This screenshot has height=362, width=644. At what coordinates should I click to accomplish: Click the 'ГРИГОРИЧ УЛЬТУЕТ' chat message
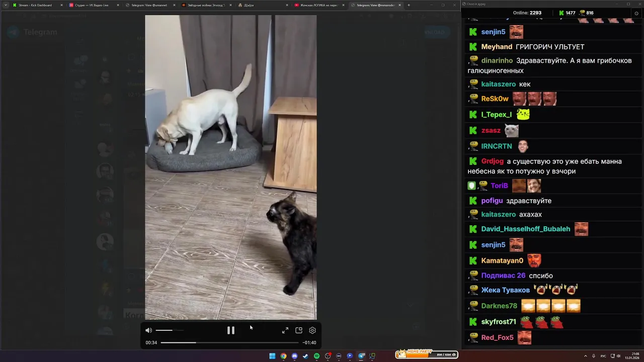pos(550,47)
